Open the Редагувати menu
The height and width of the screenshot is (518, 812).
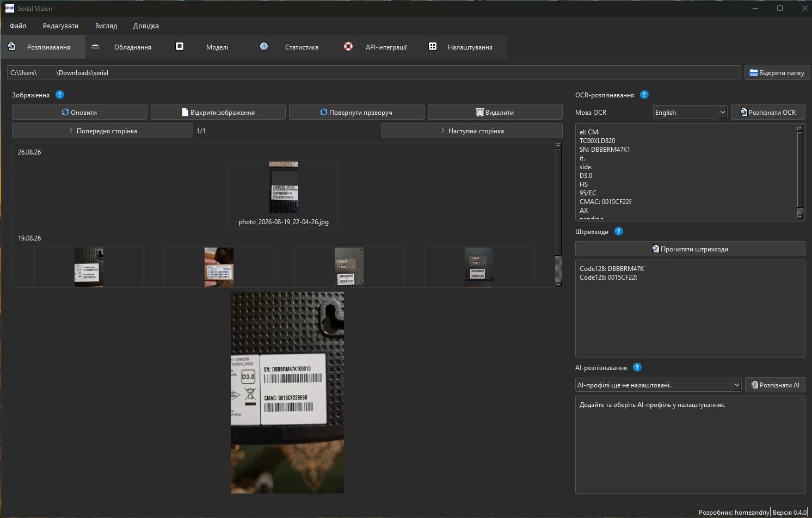pos(60,26)
